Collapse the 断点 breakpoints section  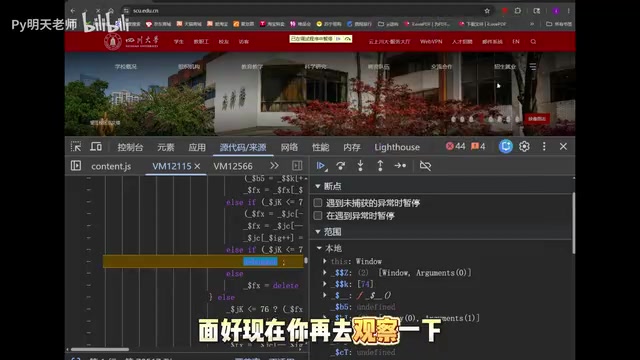coord(318,186)
